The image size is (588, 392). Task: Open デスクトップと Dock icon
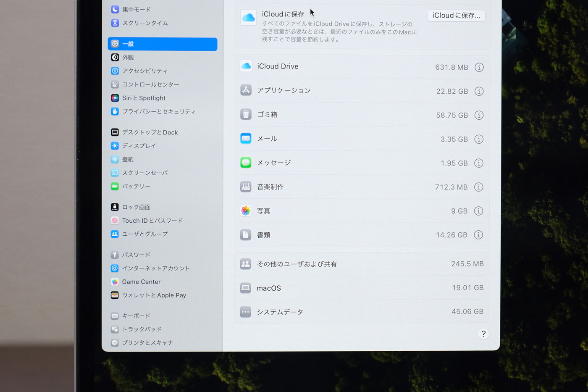[115, 132]
